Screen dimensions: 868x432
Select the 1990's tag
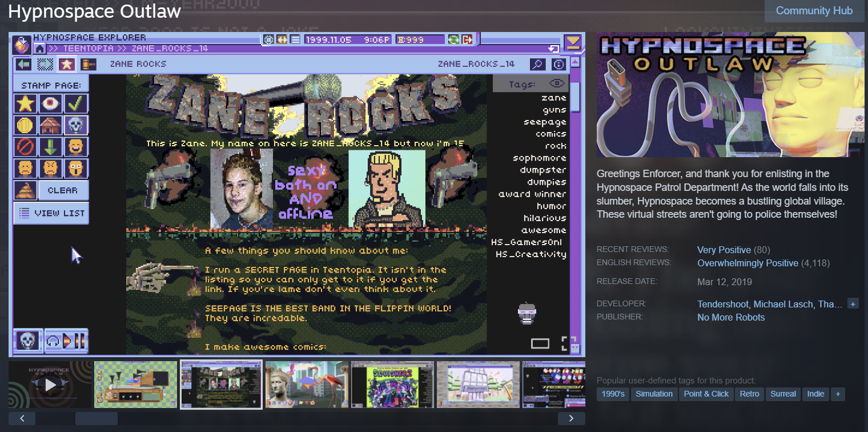(613, 394)
